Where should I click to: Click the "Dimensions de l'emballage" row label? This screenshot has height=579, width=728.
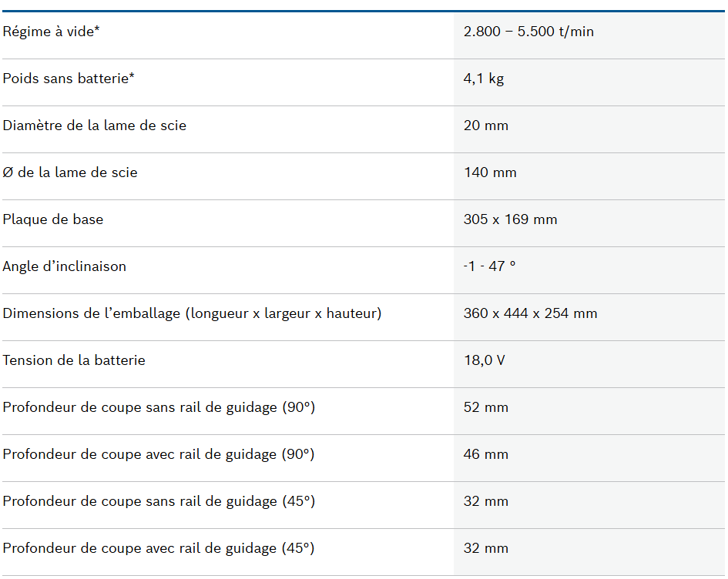pyautogui.click(x=192, y=313)
